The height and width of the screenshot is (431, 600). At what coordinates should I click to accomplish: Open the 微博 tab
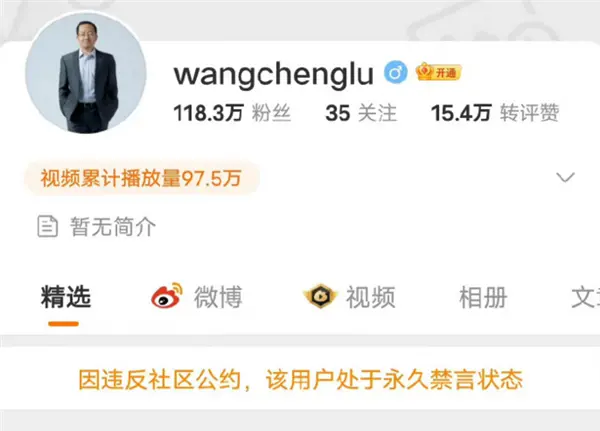pyautogui.click(x=218, y=297)
